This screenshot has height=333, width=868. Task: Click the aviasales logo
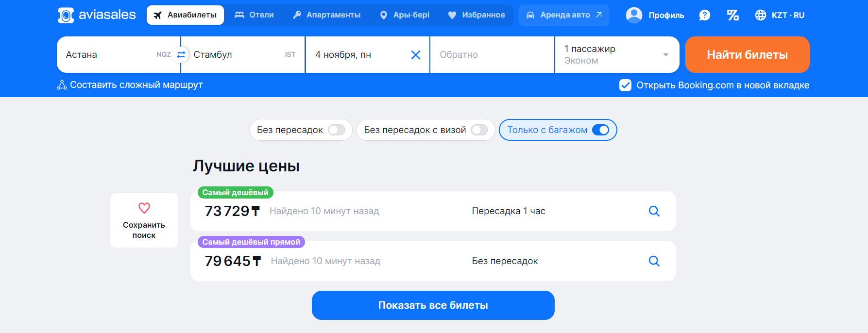[97, 15]
